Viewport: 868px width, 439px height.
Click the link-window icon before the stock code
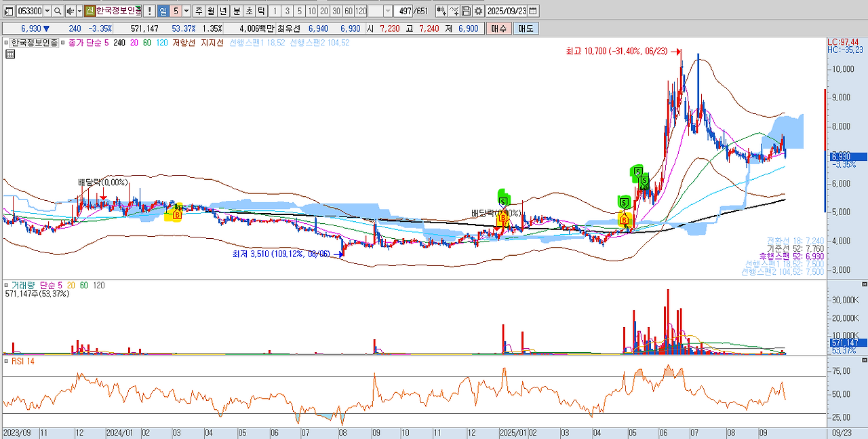[9, 11]
